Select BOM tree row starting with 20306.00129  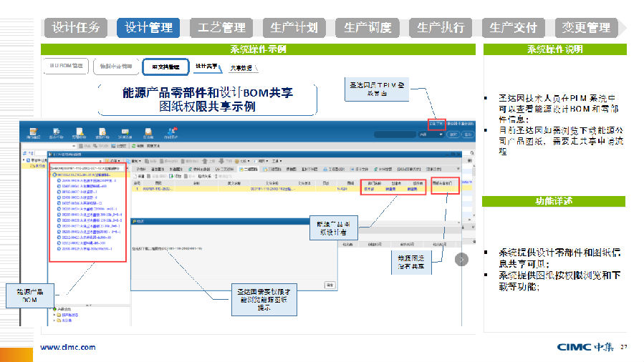86,248
